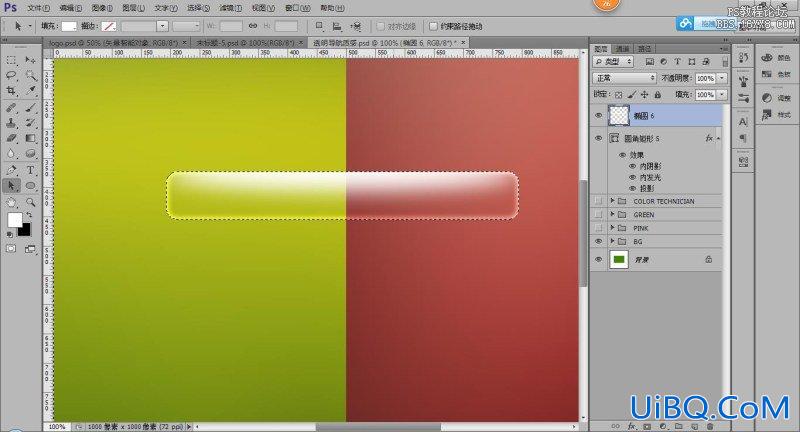Hide the 投影 drop shadow effect
The width and height of the screenshot is (800, 432).
point(633,189)
